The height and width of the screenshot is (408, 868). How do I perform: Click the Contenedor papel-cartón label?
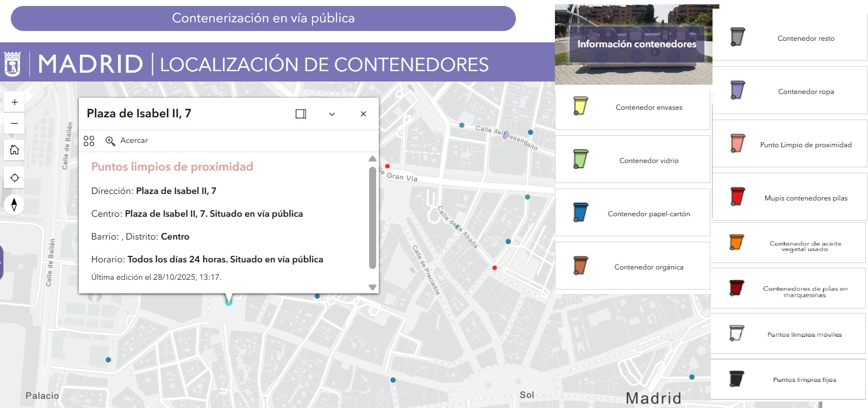pyautogui.click(x=648, y=214)
